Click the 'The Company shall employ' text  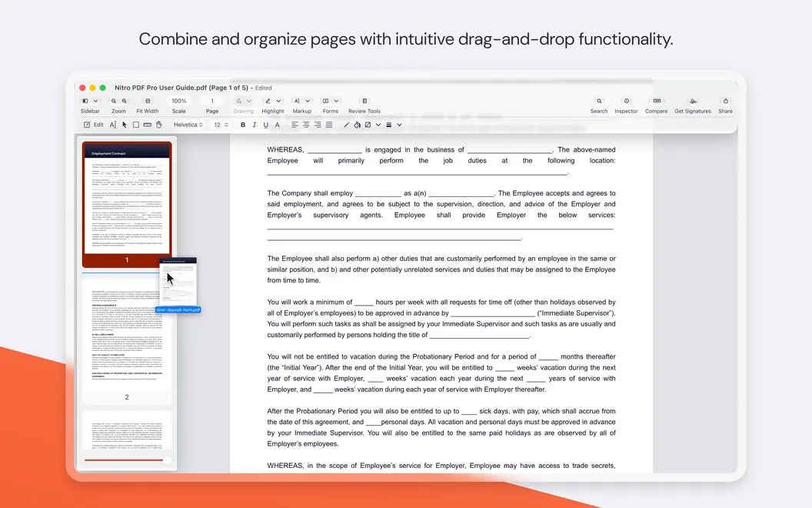310,193
